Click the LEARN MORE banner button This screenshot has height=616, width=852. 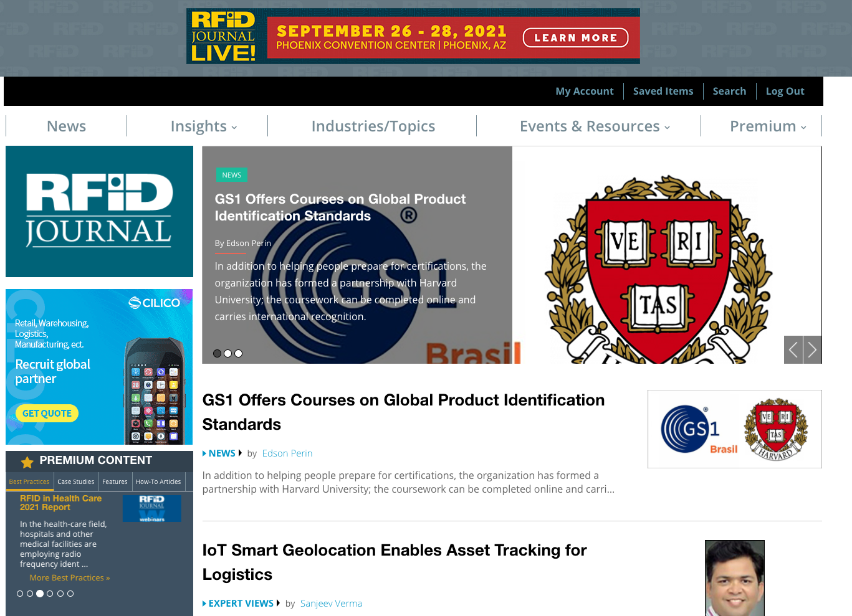pyautogui.click(x=576, y=38)
